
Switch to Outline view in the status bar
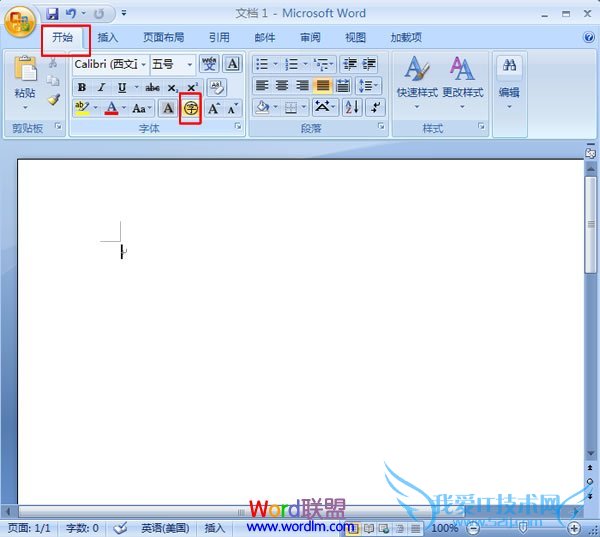coord(400,529)
